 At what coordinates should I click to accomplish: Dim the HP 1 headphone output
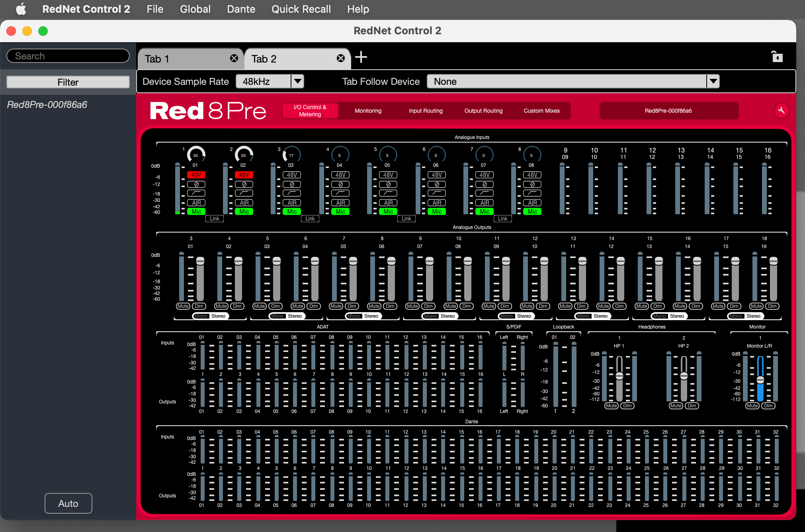[x=627, y=406]
